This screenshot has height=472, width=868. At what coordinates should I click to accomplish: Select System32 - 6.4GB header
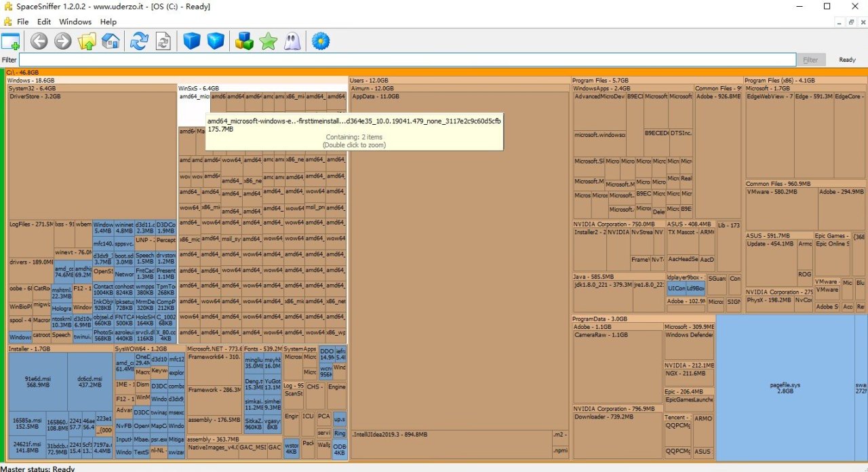pos(92,88)
